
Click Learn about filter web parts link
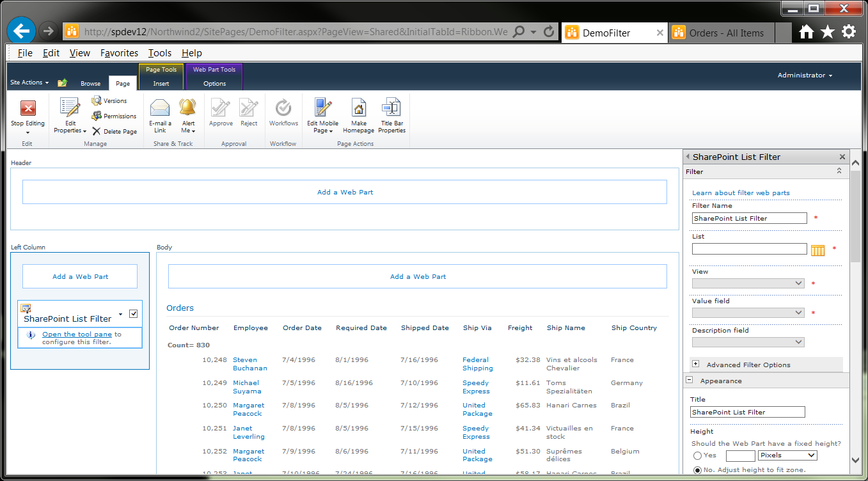tap(741, 193)
